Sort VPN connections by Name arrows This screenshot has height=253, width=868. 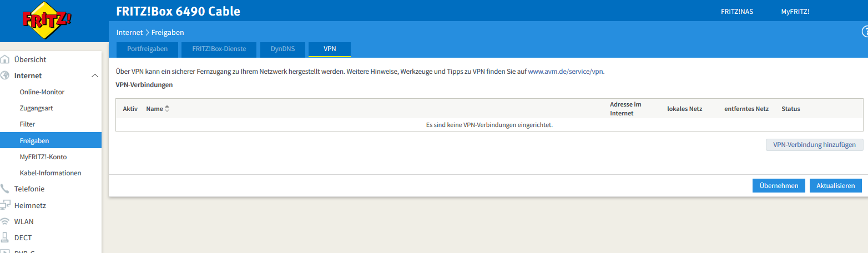(x=167, y=109)
